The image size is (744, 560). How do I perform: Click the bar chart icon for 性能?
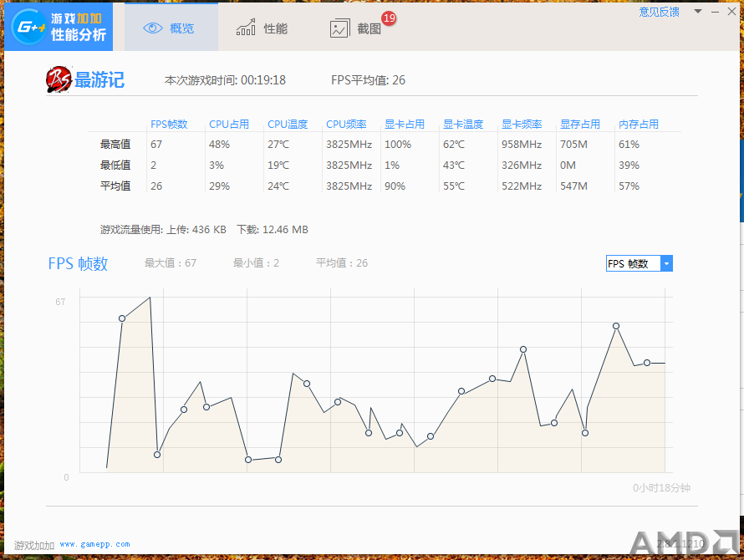tap(246, 28)
